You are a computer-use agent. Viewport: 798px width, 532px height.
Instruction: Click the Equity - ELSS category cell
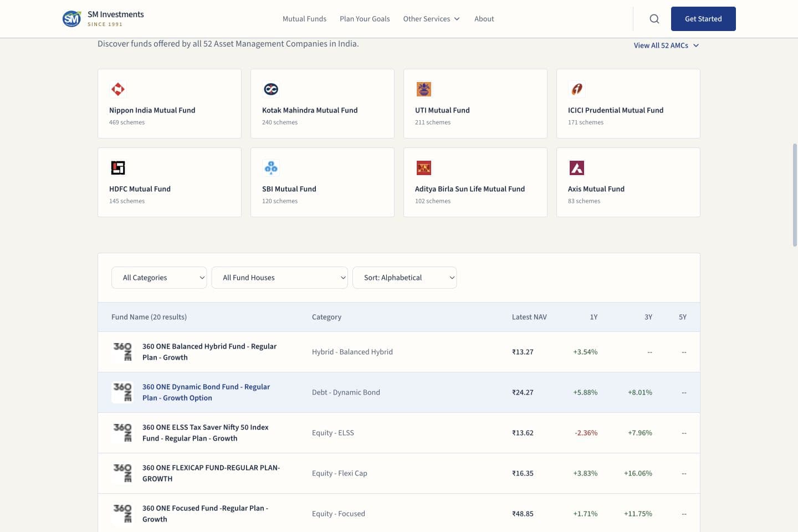click(333, 433)
